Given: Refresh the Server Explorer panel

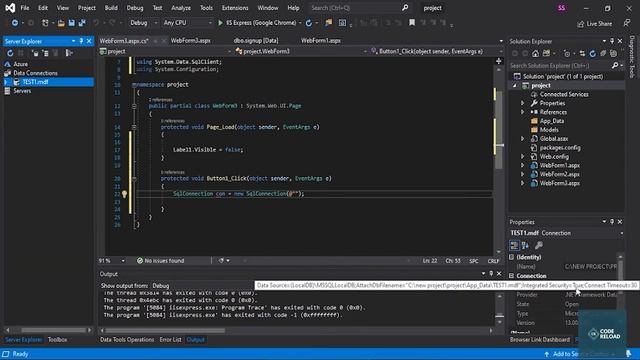Looking at the screenshot, I should click(x=10, y=53).
